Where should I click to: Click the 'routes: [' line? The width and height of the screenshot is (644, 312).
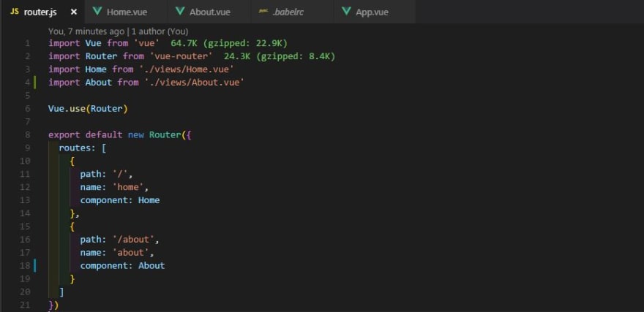pos(83,148)
